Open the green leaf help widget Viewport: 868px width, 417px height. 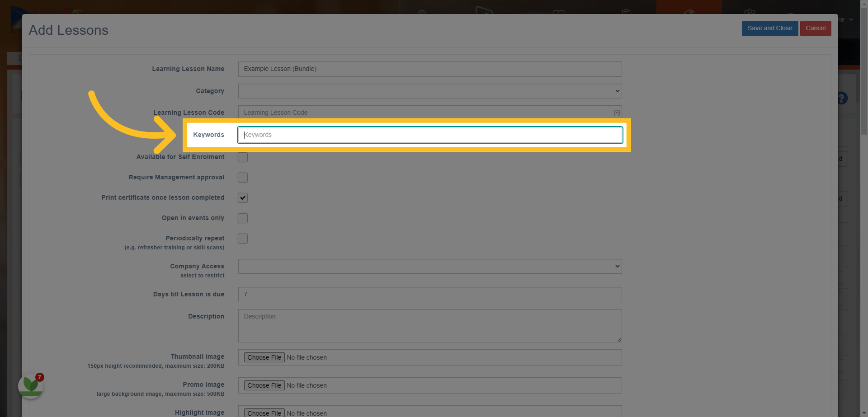pos(31,386)
